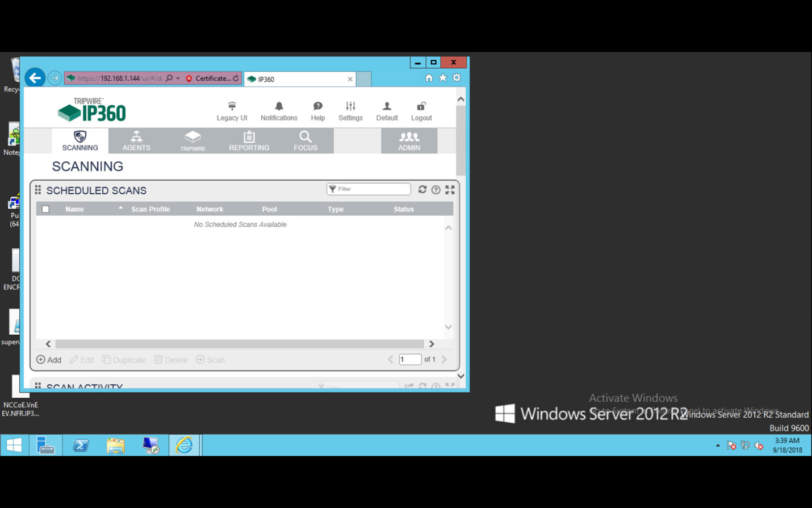812x508 pixels.
Task: Add a new scheduled scan
Action: click(49, 360)
